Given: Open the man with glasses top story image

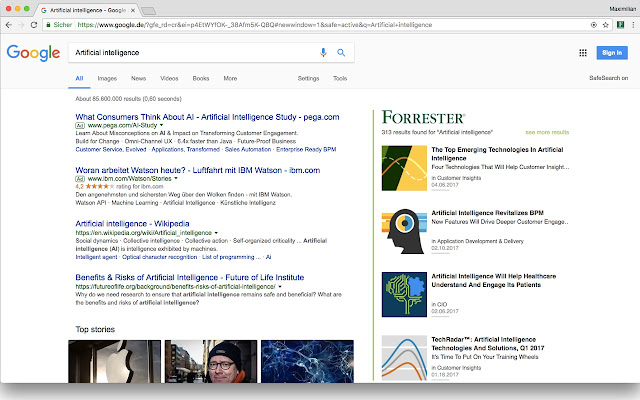Looking at the screenshot, I should tap(211, 361).
